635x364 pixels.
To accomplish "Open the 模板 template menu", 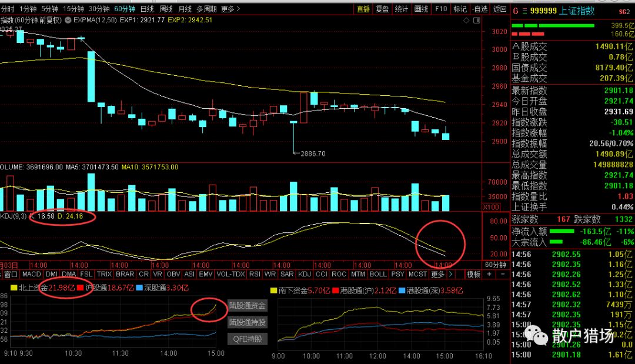I will point(474,274).
